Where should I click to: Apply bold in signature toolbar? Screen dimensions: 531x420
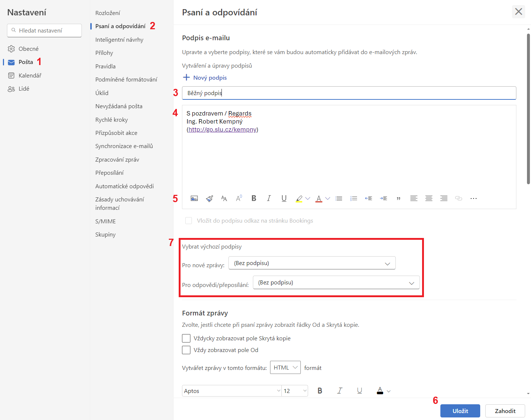pyautogui.click(x=254, y=198)
